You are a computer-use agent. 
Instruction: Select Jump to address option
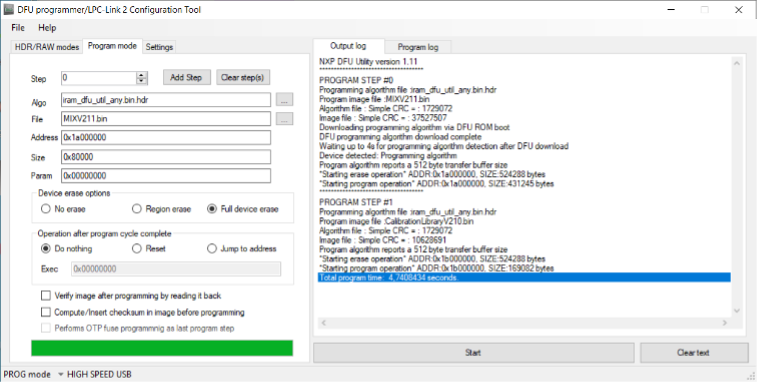pyautogui.click(x=212, y=249)
